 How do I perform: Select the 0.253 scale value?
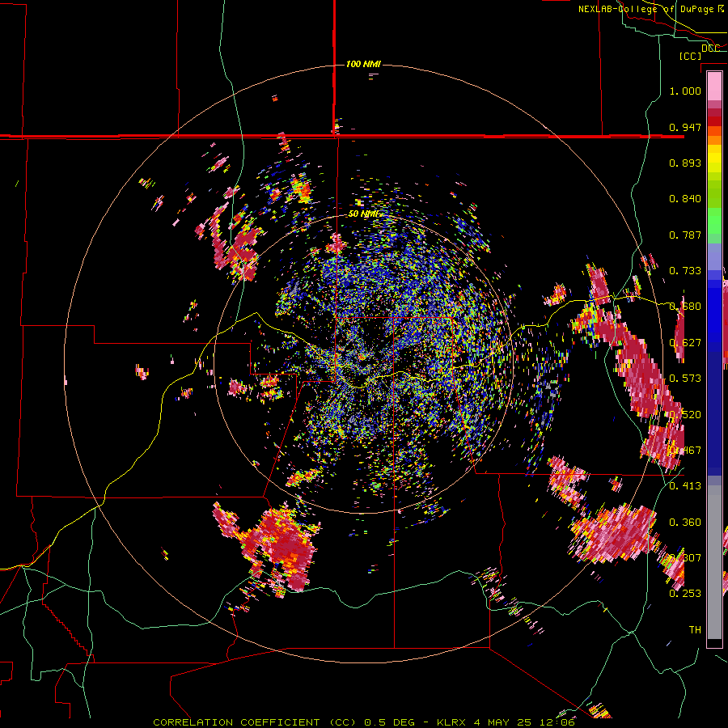coord(685,594)
